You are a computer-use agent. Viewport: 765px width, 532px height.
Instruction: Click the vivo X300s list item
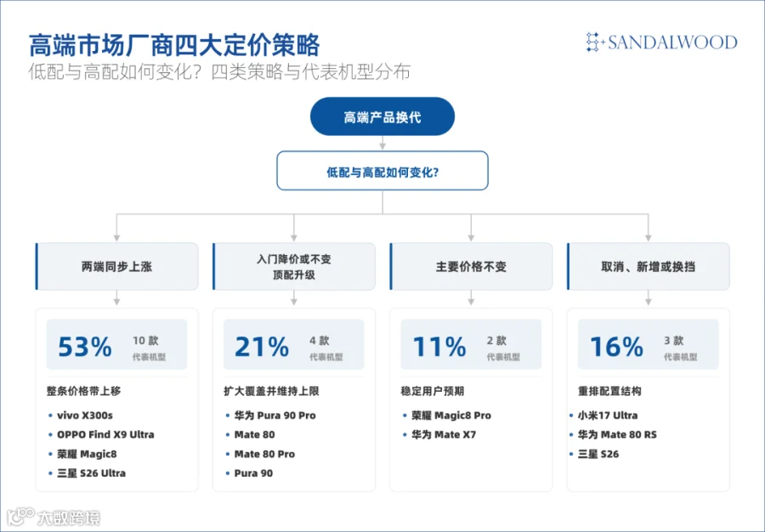point(85,416)
